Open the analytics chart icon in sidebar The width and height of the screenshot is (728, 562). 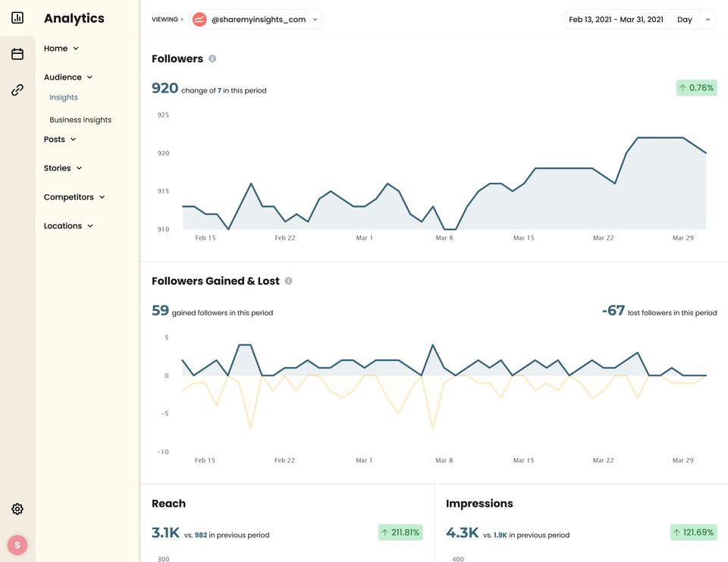click(x=17, y=17)
